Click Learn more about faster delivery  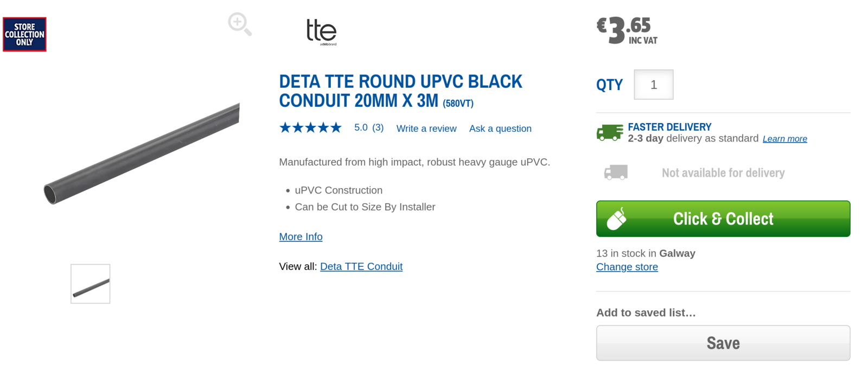coord(784,139)
